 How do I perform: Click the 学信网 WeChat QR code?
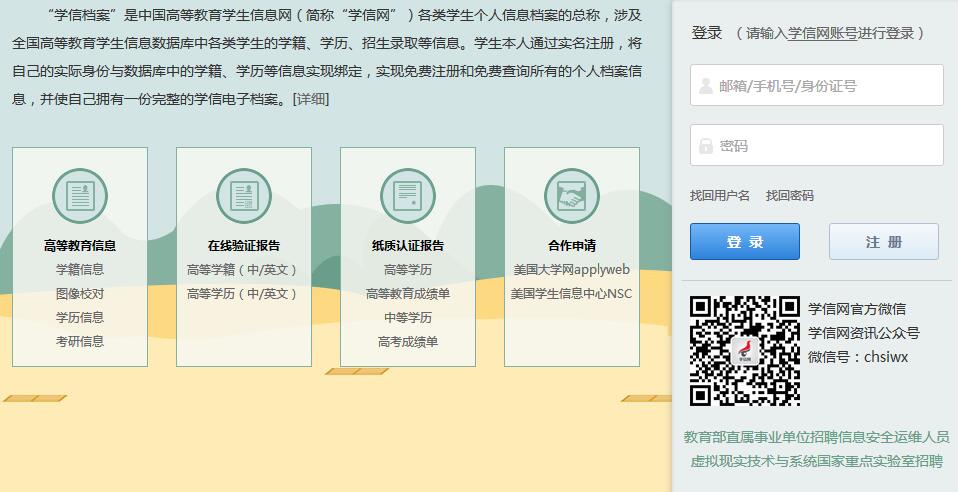(745, 350)
